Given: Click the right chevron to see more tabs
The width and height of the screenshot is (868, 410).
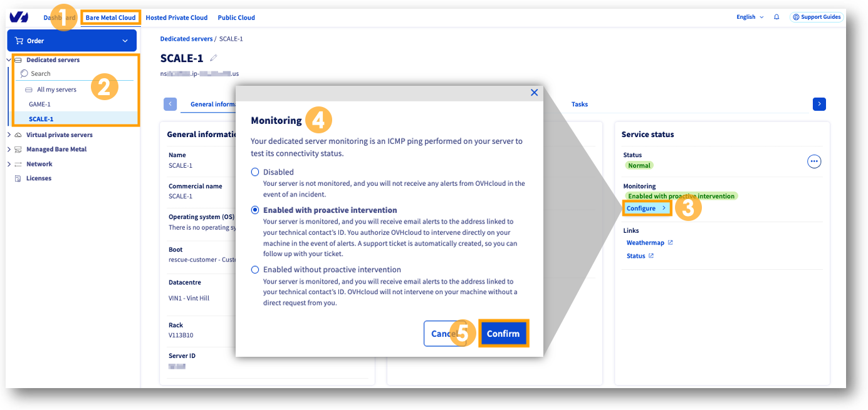Looking at the screenshot, I should (819, 104).
